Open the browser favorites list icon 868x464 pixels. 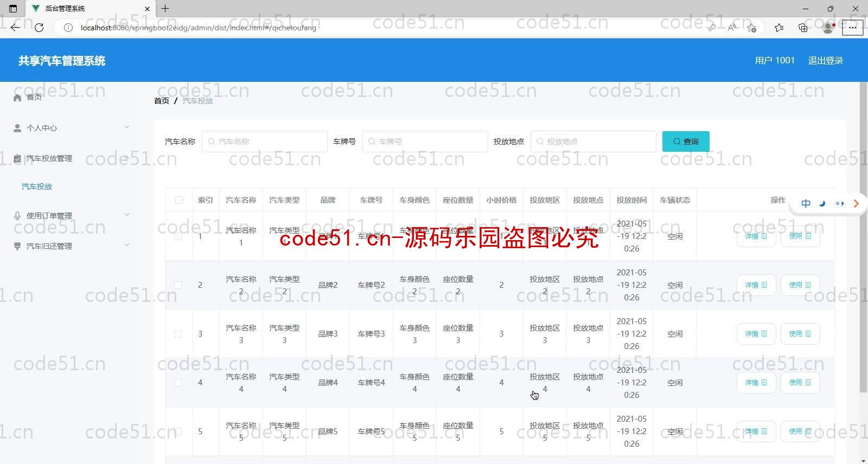[779, 28]
